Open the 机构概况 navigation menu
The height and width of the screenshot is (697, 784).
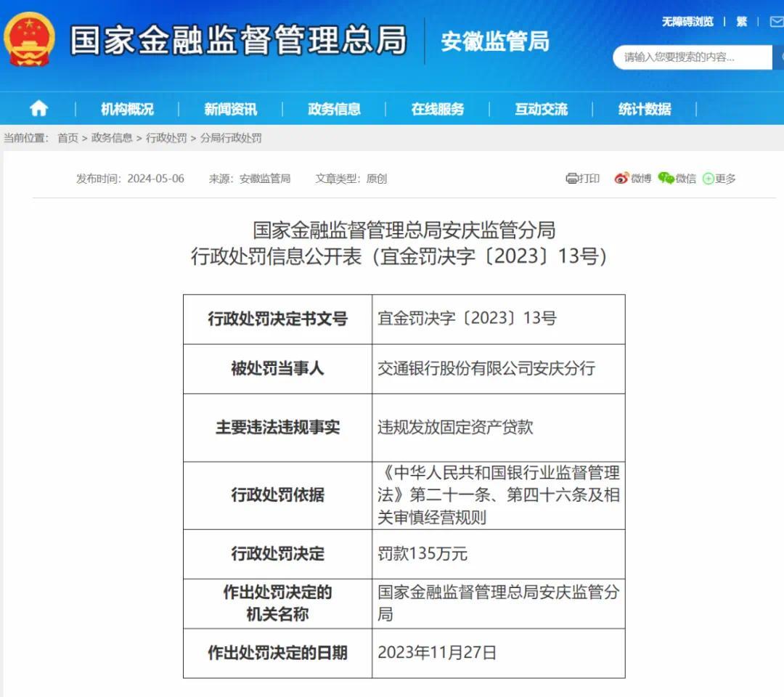pos(128,107)
